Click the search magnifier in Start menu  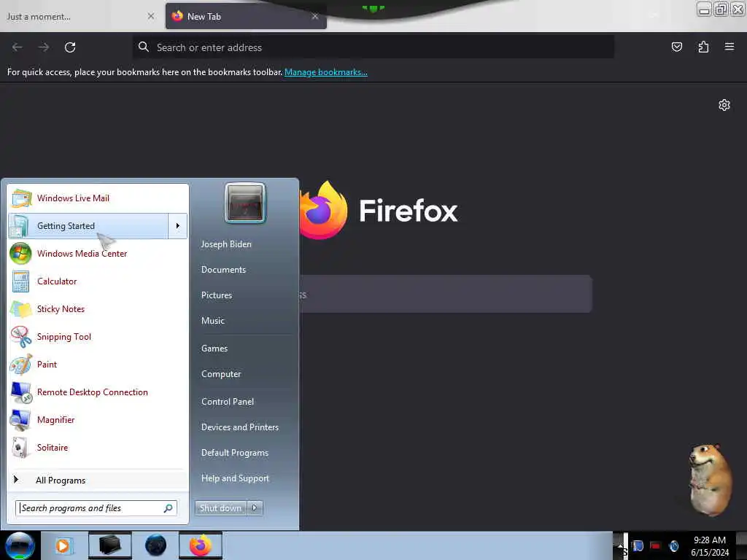[169, 508]
